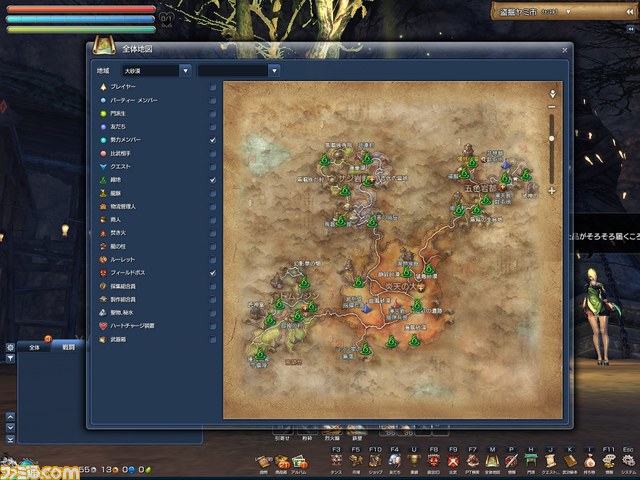Open the bottom-bar icon left of the 21 badge icon
The image size is (640, 480).
[x=263, y=462]
